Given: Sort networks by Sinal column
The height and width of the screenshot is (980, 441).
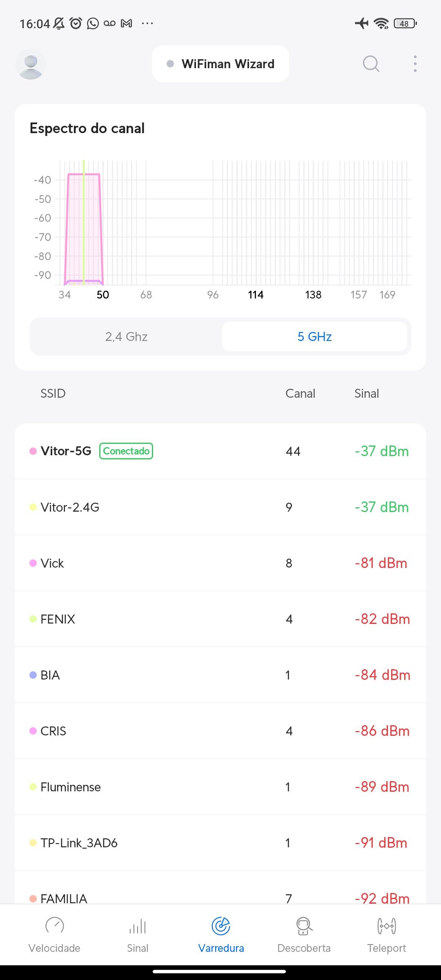Looking at the screenshot, I should [x=366, y=394].
